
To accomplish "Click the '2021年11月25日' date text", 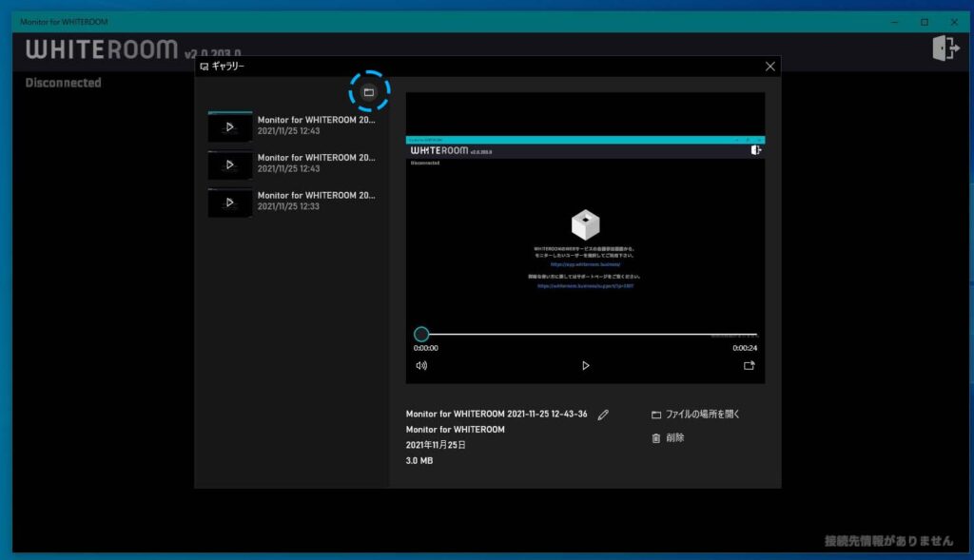I will pyautogui.click(x=436, y=445).
